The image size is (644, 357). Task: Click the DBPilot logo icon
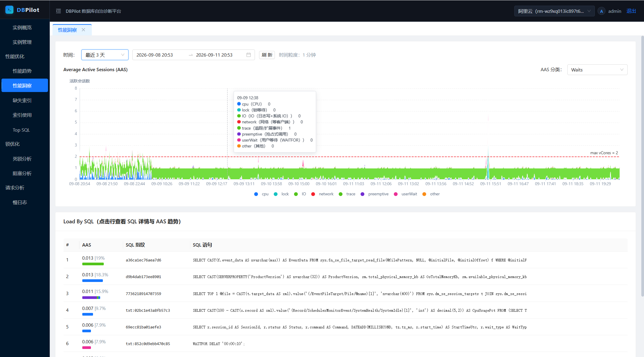[x=9, y=10]
